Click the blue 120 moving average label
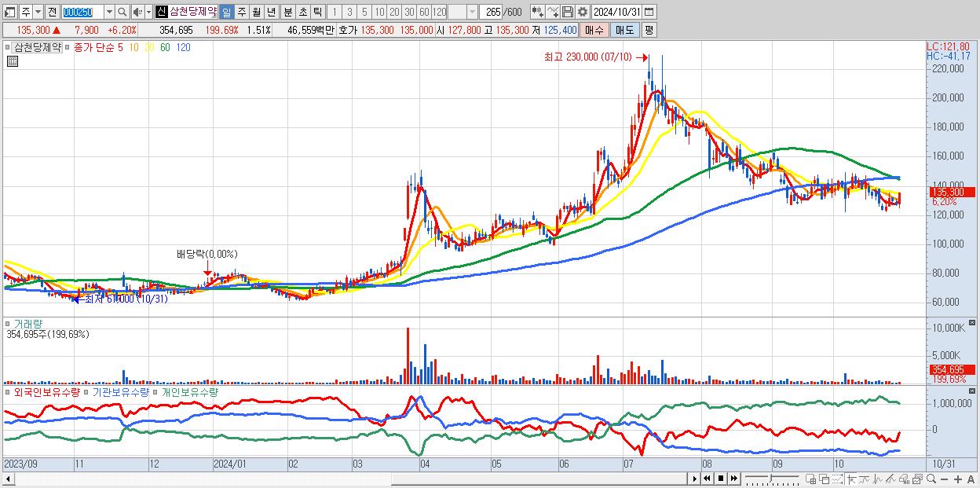This screenshot has height=488, width=980. (183, 47)
